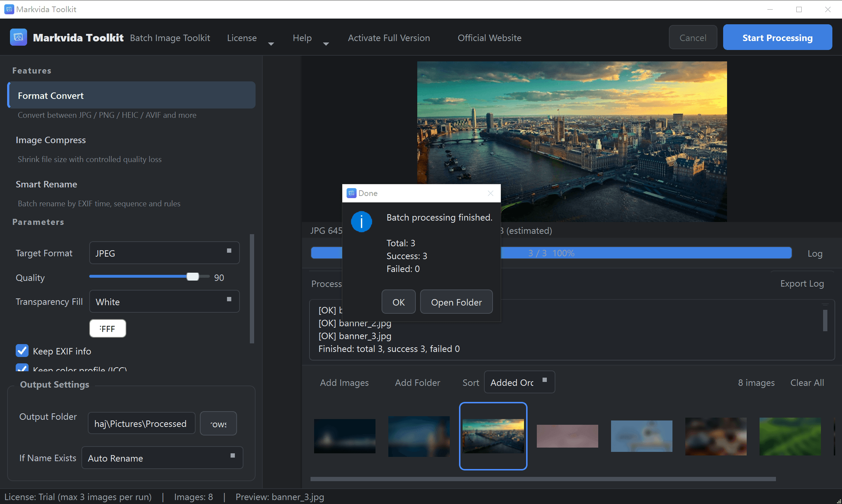Expand the Help menu arrow
Image resolution: width=842 pixels, height=504 pixels.
[326, 44]
